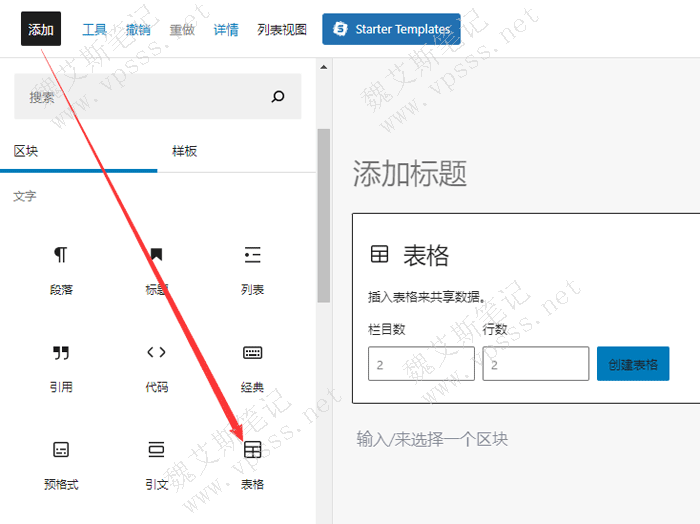Toggle the 添加 block inserter button
The image size is (700, 524).
pos(41,29)
